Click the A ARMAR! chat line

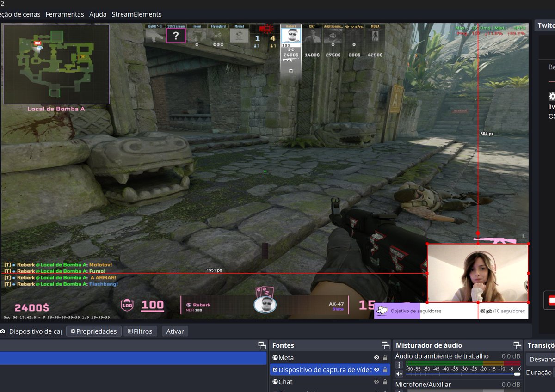point(60,278)
